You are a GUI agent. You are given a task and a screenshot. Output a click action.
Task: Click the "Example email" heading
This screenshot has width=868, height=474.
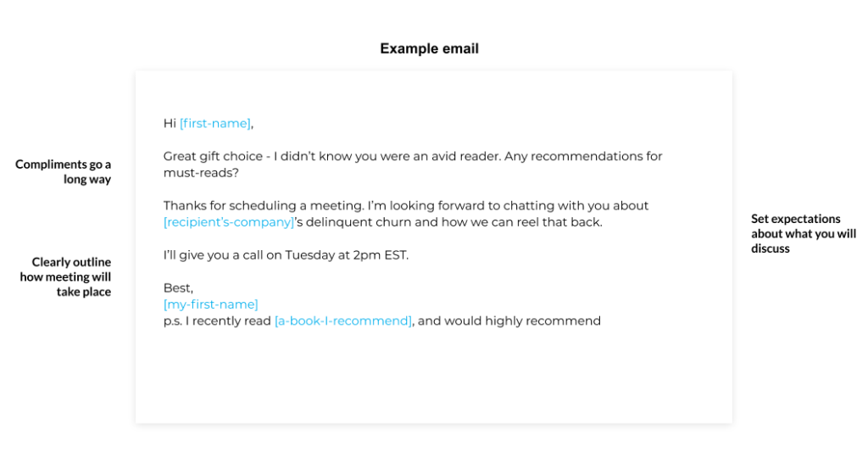point(429,49)
